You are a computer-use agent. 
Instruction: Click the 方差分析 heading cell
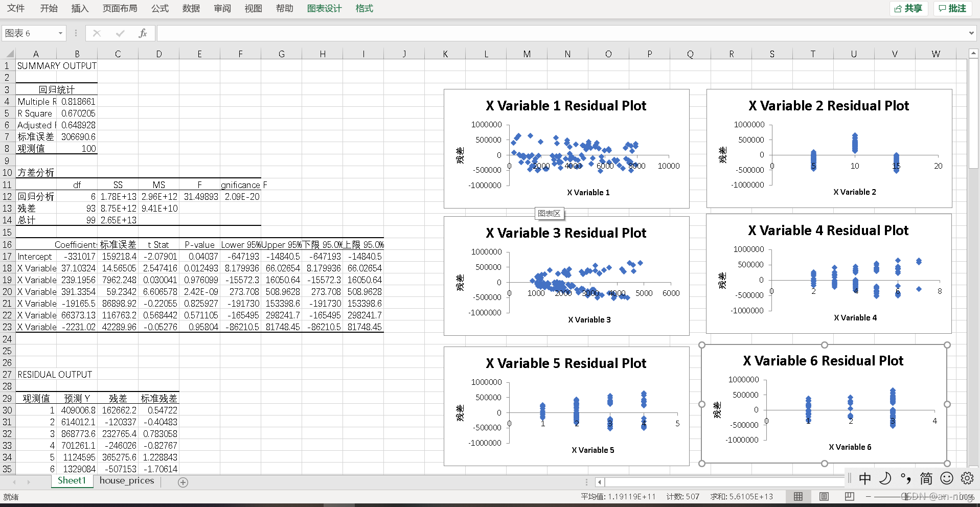pyautogui.click(x=36, y=172)
